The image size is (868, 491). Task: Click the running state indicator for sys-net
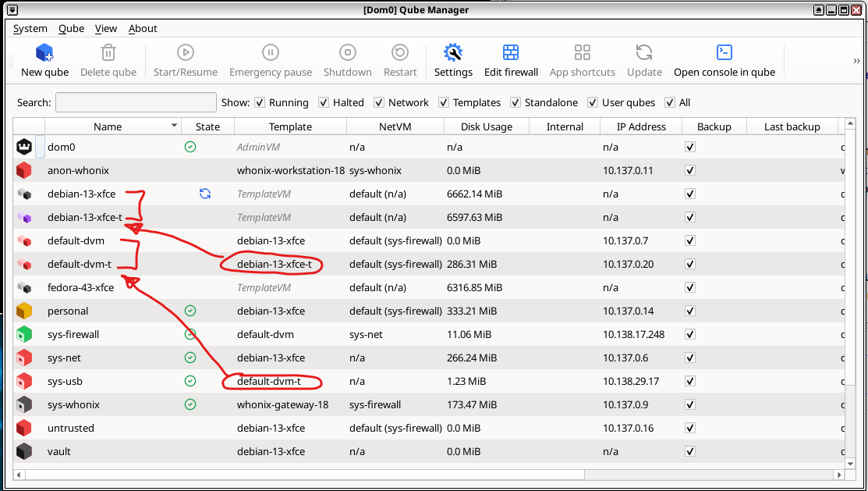pyautogui.click(x=190, y=358)
